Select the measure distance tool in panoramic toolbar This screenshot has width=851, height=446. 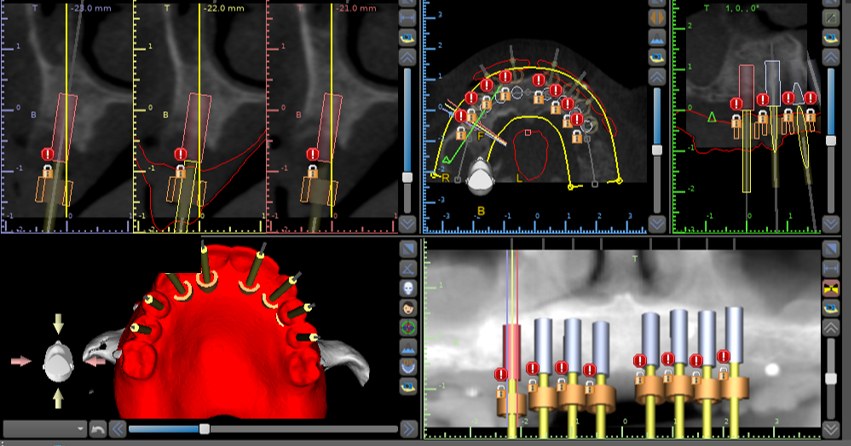(831, 268)
